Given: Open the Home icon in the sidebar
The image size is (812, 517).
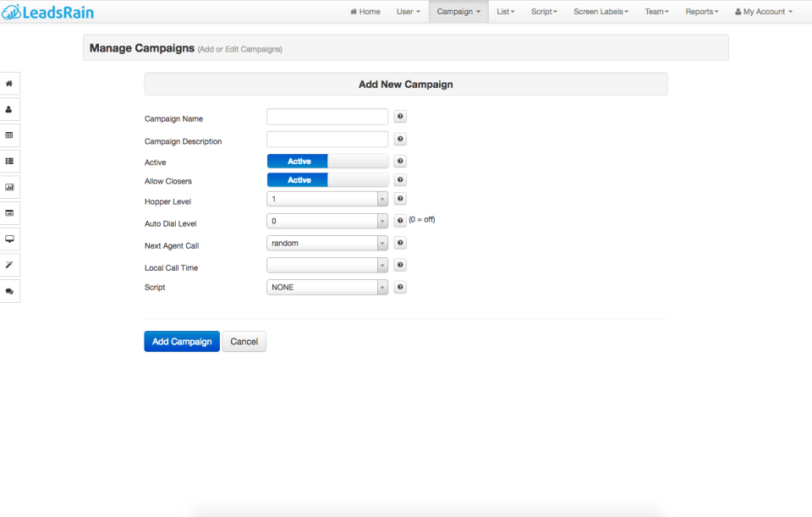Looking at the screenshot, I should click(9, 83).
